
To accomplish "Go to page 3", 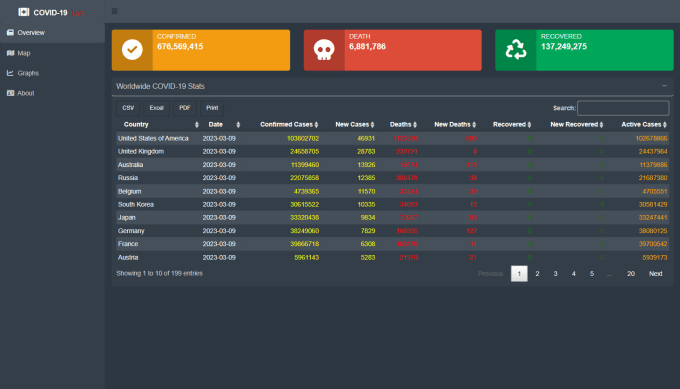I will click(556, 274).
